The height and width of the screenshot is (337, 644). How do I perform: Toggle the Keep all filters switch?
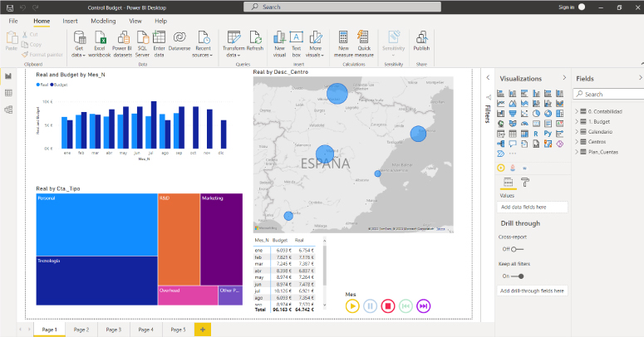point(518,276)
